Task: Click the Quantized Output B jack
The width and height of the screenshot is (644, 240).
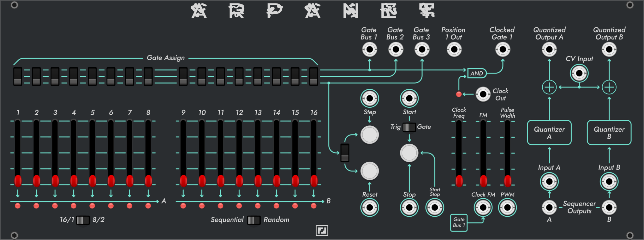Action: point(609,50)
